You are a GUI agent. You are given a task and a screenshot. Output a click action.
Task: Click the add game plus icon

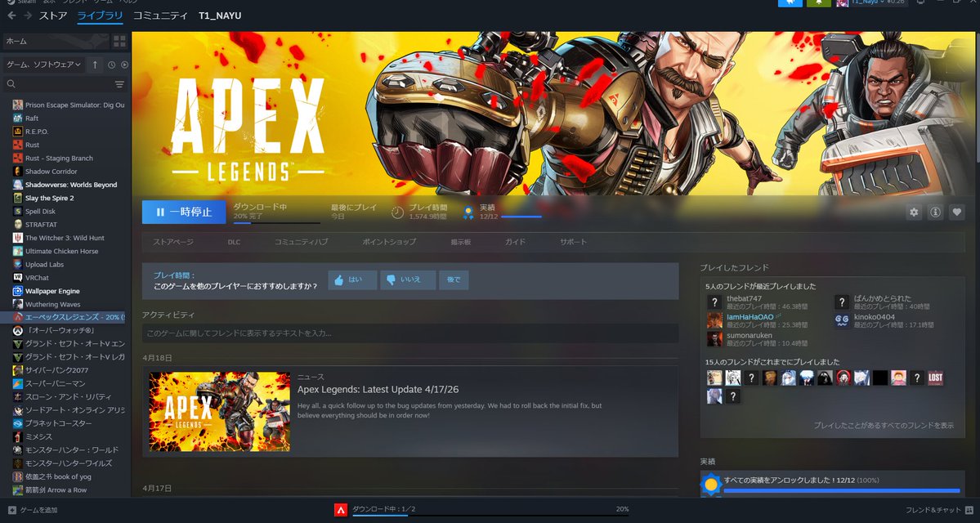pos(12,510)
